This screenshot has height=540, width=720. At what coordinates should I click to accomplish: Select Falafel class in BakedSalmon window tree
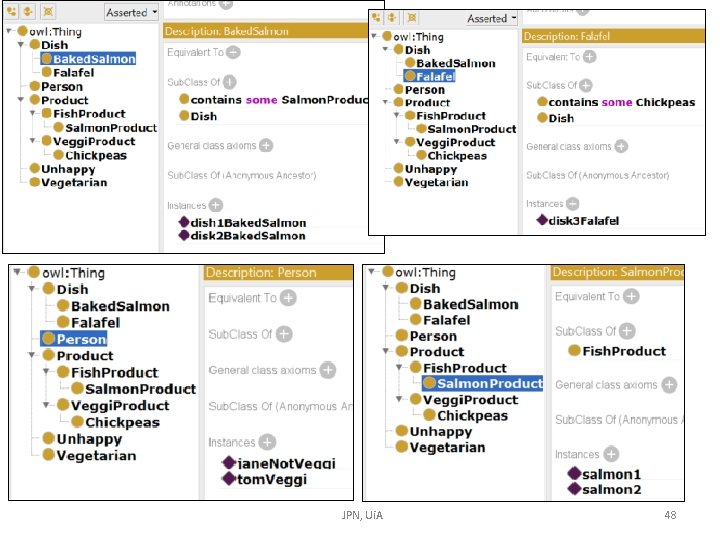pos(68,73)
